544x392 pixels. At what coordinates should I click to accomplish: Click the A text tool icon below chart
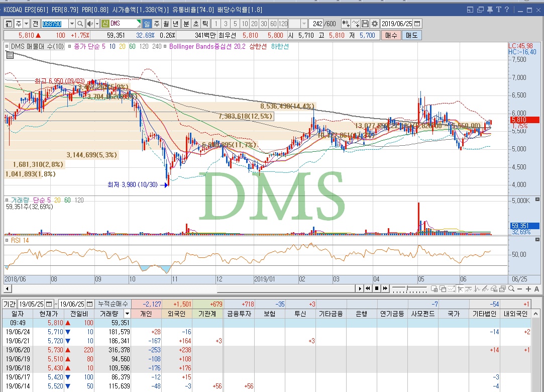pos(536,289)
